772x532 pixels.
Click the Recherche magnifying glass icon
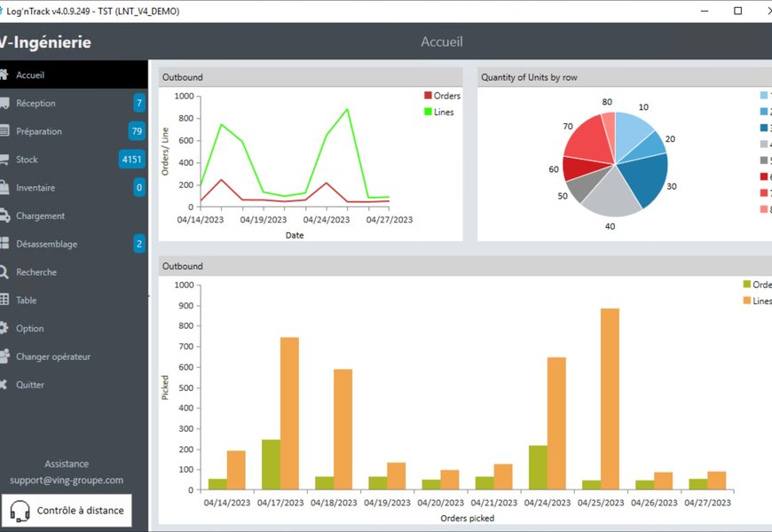[x=4, y=272]
